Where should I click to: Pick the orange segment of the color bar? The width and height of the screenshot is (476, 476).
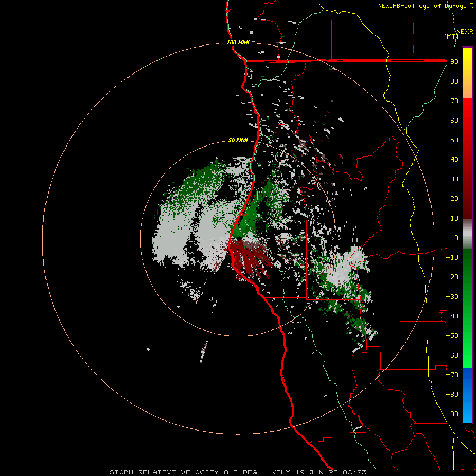pos(467,88)
